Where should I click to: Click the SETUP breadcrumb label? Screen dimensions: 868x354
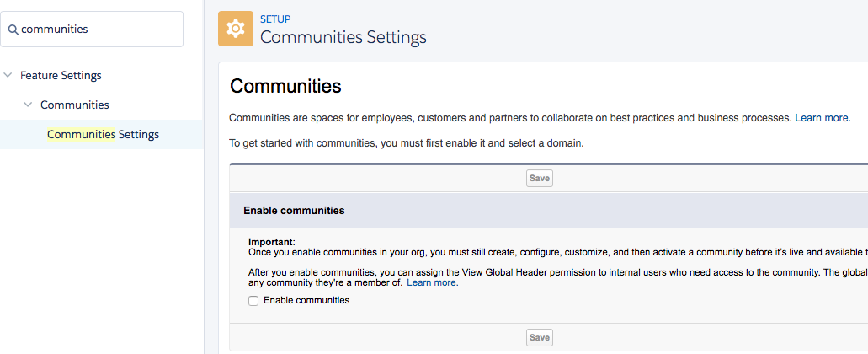276,19
